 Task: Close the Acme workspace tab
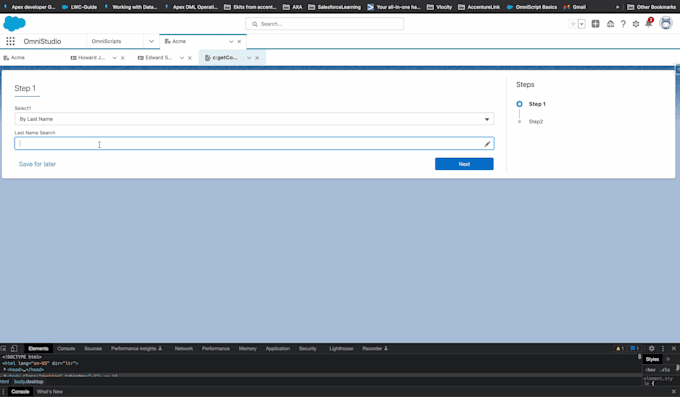point(239,41)
